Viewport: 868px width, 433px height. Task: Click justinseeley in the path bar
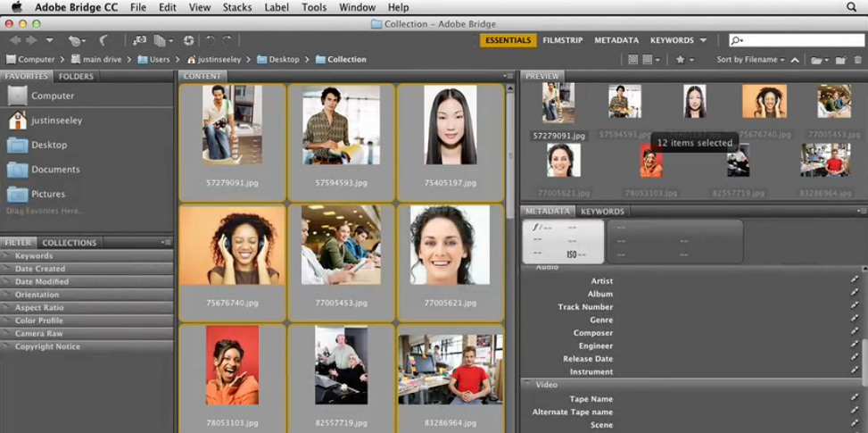tap(215, 60)
